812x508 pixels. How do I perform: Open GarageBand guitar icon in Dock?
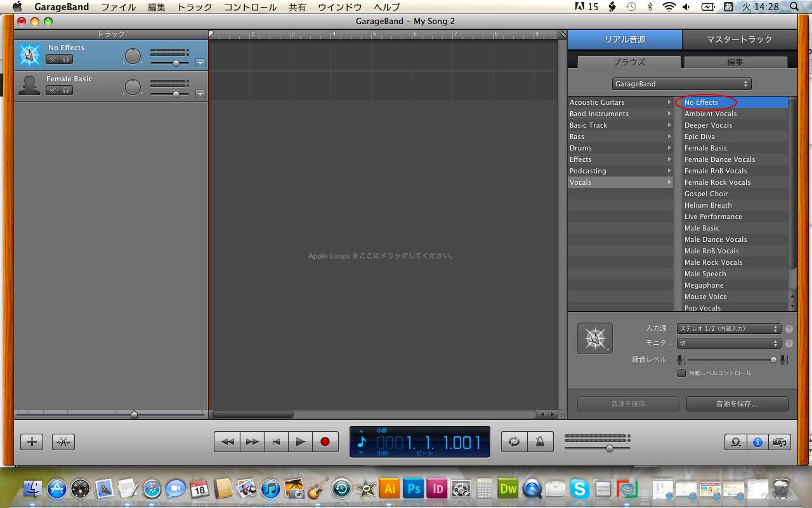(317, 488)
